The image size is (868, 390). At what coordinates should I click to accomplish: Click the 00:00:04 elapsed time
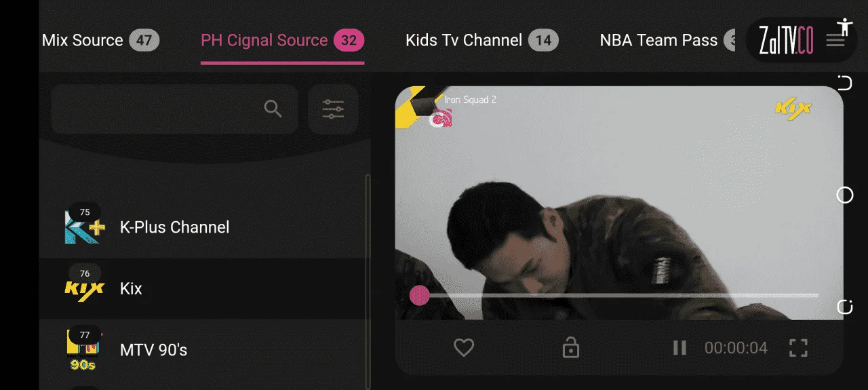click(x=736, y=349)
